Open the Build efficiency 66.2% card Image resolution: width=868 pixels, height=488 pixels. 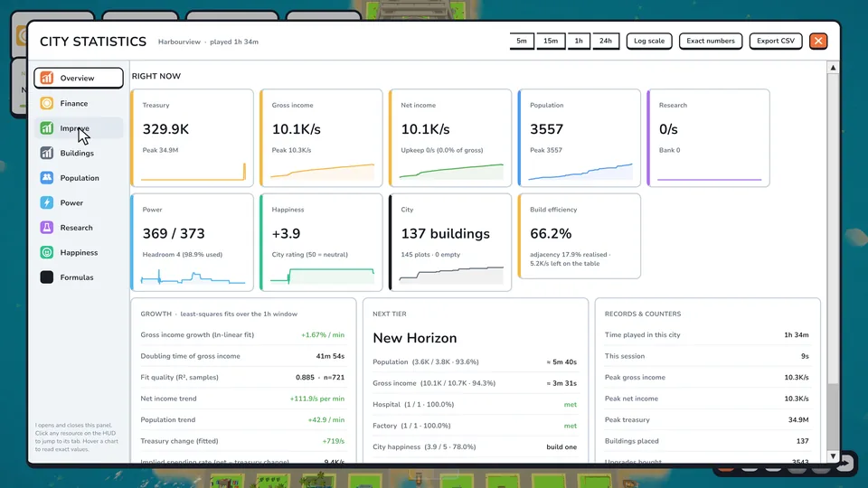tap(579, 236)
